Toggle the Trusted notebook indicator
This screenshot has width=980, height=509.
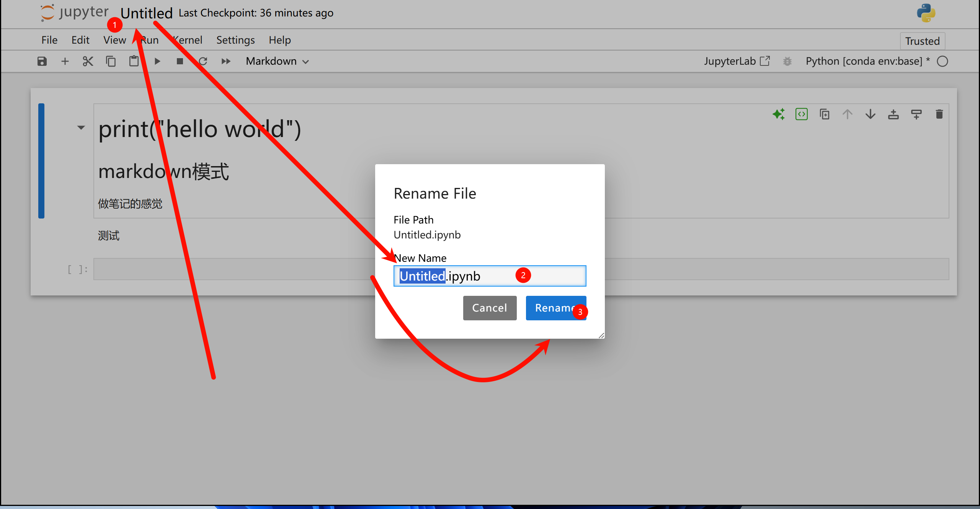click(922, 41)
